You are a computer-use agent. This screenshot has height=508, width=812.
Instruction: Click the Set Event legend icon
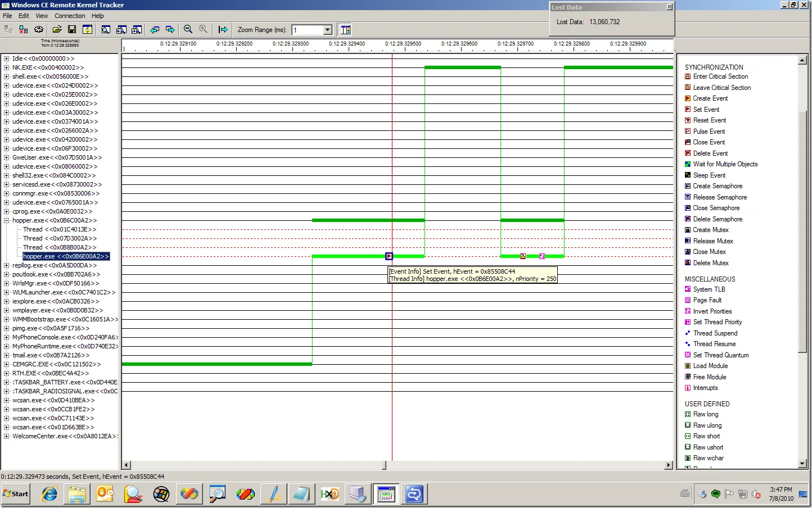click(x=688, y=110)
